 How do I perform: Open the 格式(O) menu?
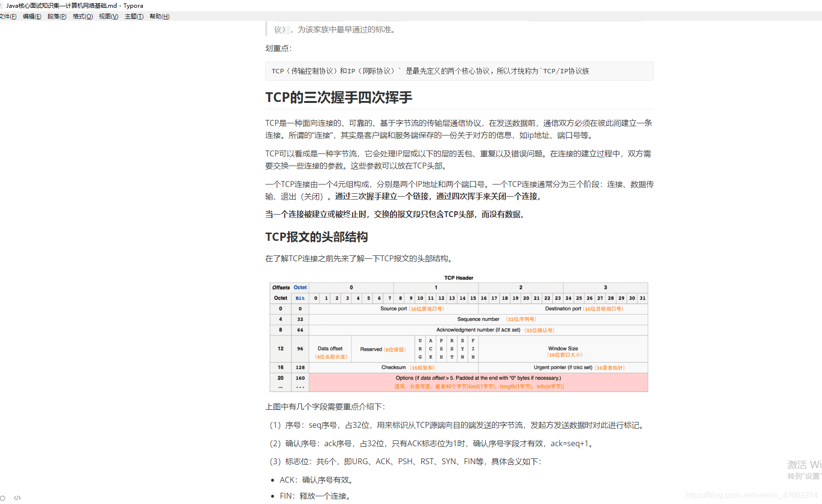(x=83, y=17)
